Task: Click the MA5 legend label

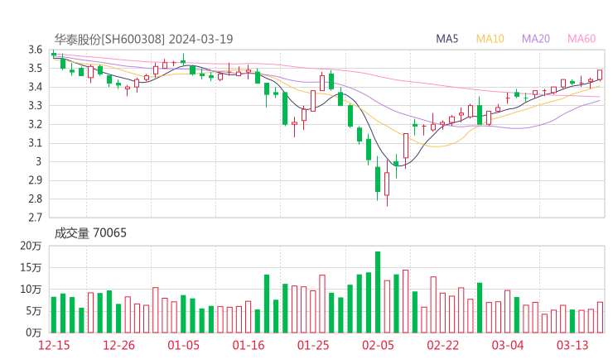Action: 446,39
